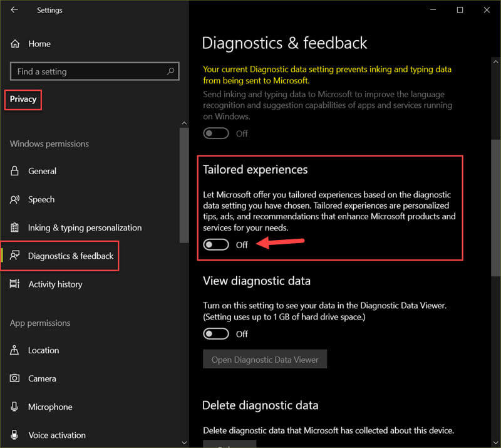The height and width of the screenshot is (448, 501).
Task: Turn on Tailored experiences switch
Action: [x=216, y=244]
